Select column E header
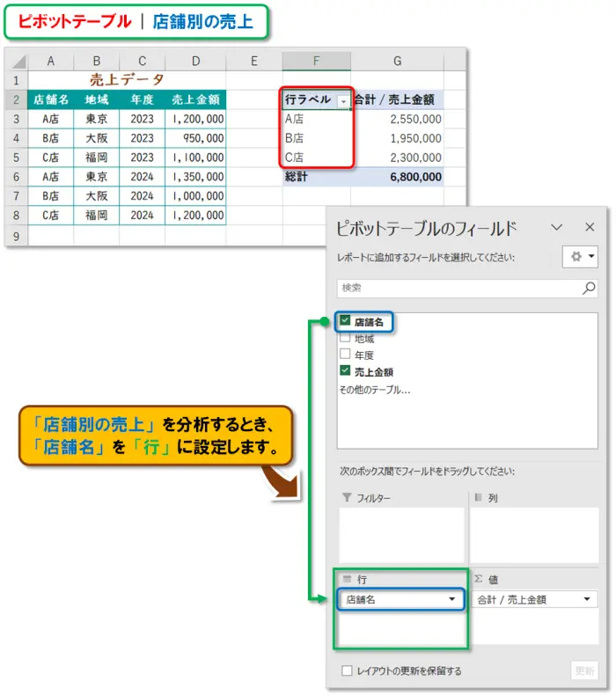Screen dimensions: 616x696 point(254,62)
